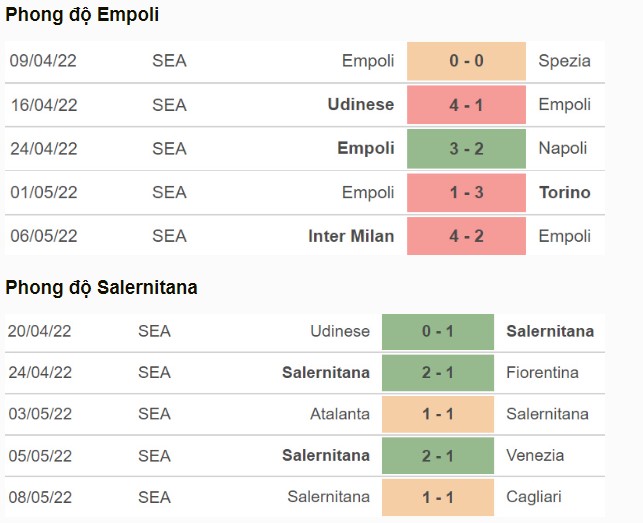The height and width of the screenshot is (523, 643).
Task: Select the 4 - 1 Udinese score box
Action: pyautogui.click(x=466, y=105)
